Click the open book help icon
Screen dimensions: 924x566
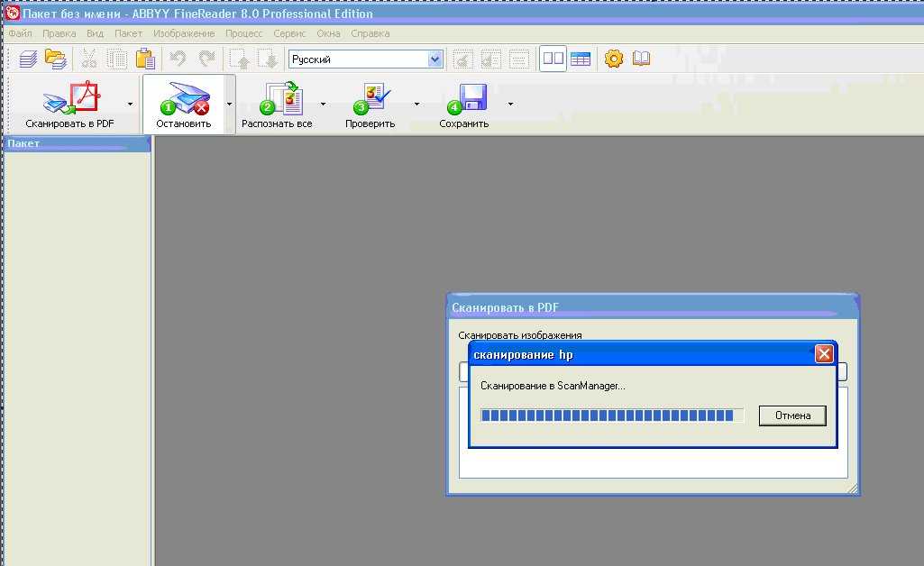coord(641,59)
